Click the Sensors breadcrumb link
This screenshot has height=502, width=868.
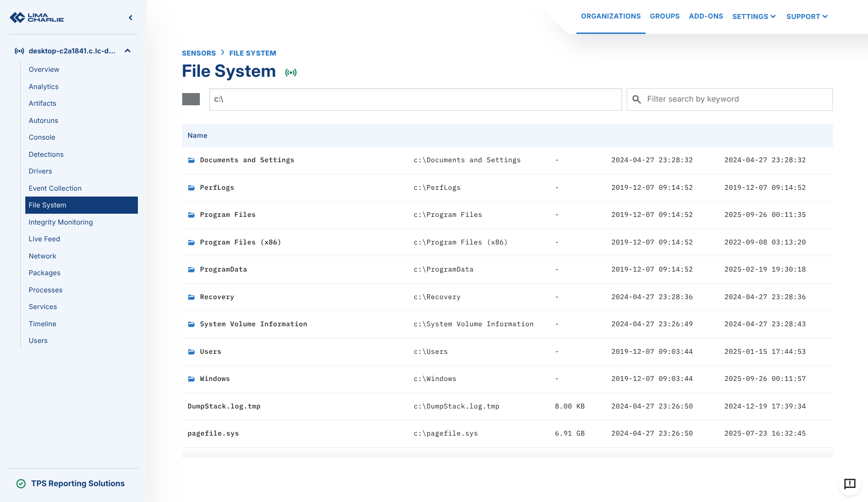[x=199, y=53]
